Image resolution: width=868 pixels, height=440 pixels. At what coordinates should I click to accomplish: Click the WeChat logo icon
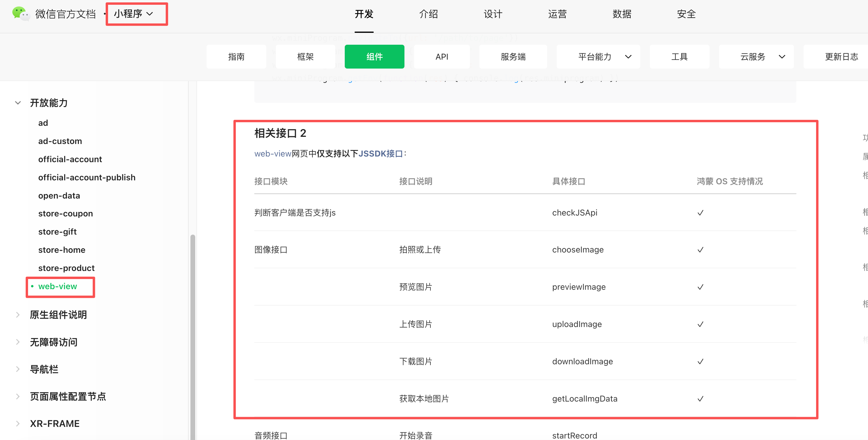tap(20, 14)
